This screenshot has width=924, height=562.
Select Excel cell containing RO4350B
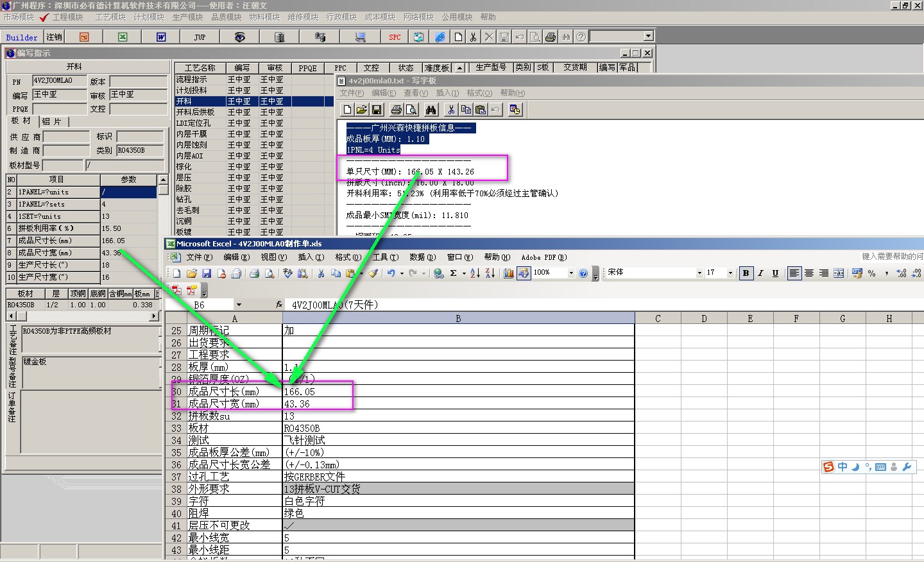(x=458, y=428)
